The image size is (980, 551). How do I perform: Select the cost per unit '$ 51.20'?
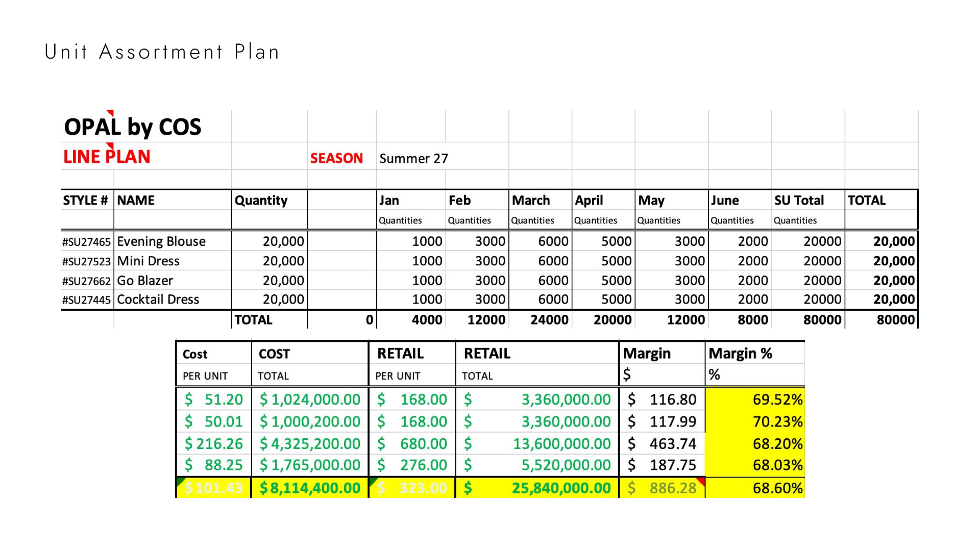point(213,399)
